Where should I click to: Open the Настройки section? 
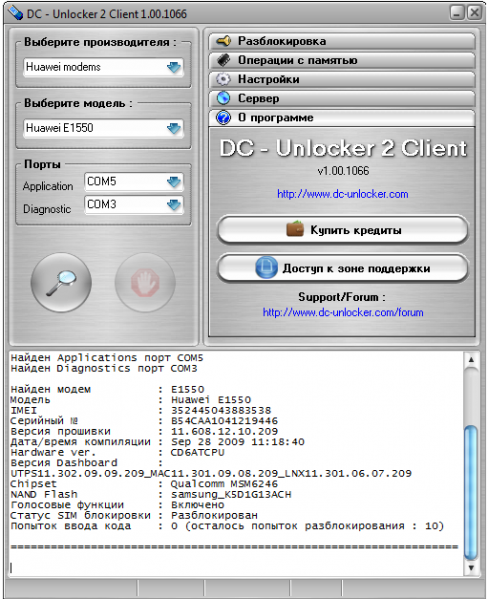(342, 79)
